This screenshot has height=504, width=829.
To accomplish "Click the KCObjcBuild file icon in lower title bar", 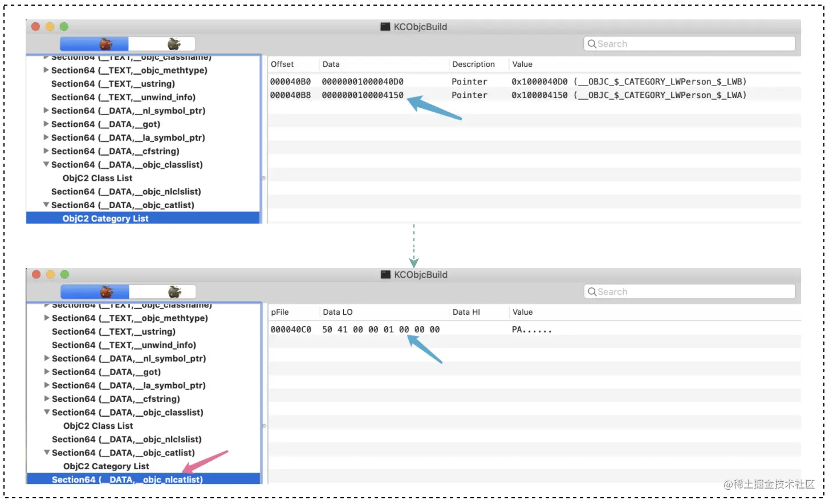I will pos(386,275).
